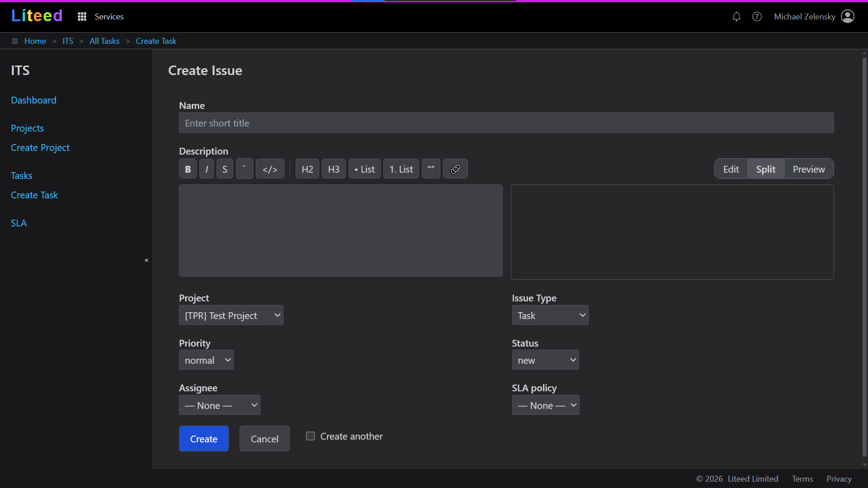Open Dashboard in the sidebar
Image resolution: width=868 pixels, height=488 pixels.
[x=33, y=100]
